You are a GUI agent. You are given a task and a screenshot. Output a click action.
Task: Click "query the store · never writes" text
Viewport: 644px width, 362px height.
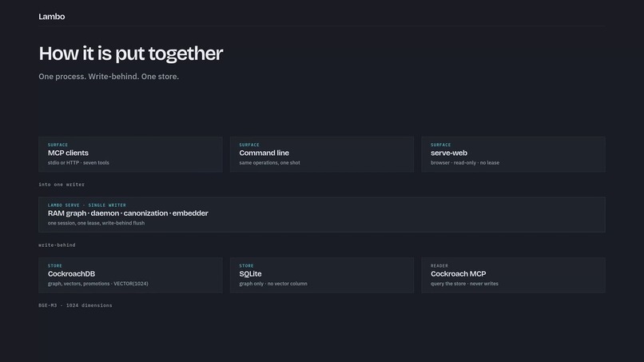[464, 284]
